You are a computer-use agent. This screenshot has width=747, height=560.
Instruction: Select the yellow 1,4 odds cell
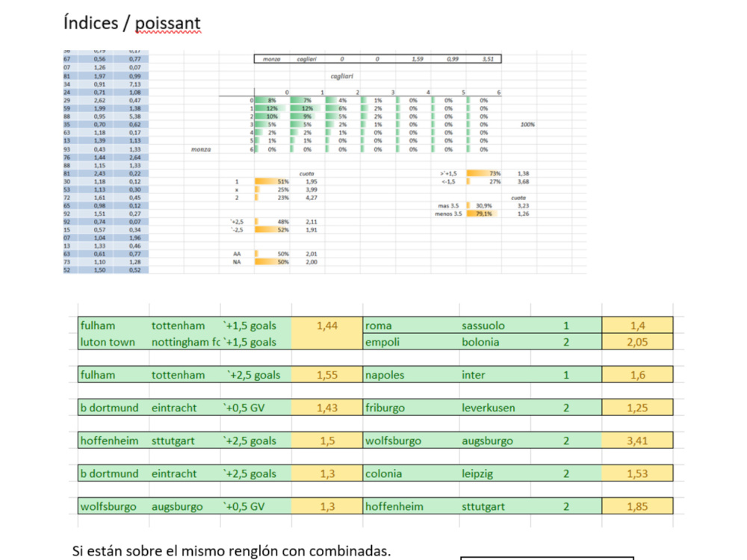pos(637,326)
